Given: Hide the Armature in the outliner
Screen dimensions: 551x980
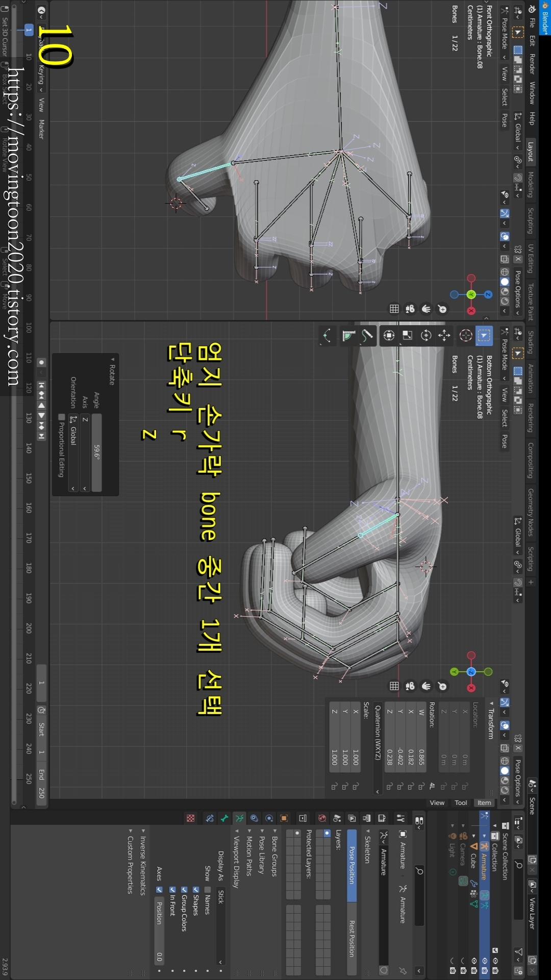Looking at the screenshot, I should 484,961.
